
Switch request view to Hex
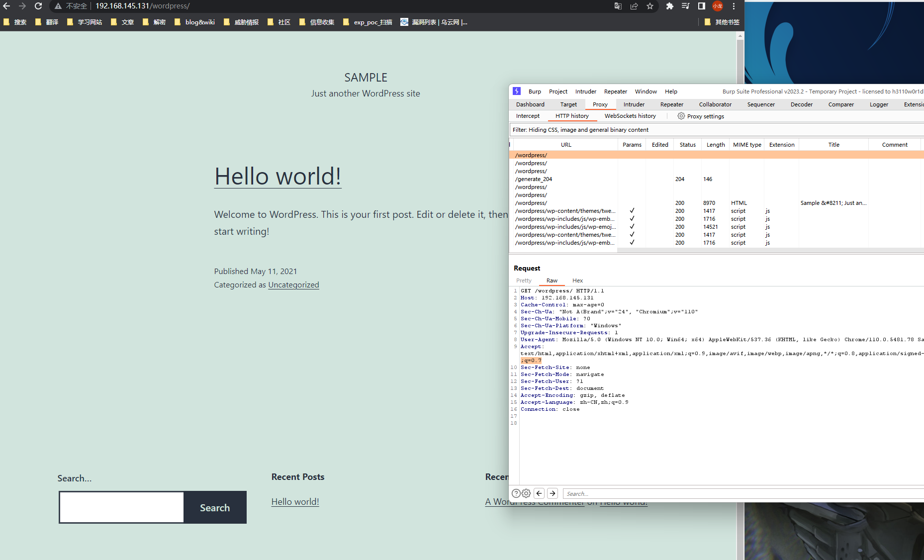(577, 280)
